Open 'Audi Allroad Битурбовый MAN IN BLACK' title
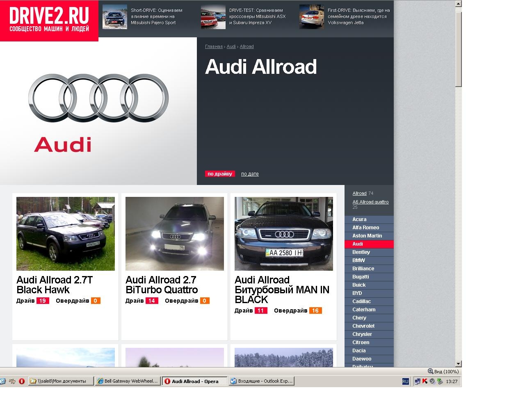This screenshot has width=525, height=420. click(x=282, y=290)
